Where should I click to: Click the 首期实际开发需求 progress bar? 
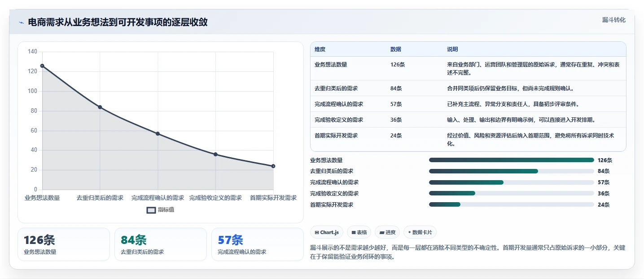[512, 204]
